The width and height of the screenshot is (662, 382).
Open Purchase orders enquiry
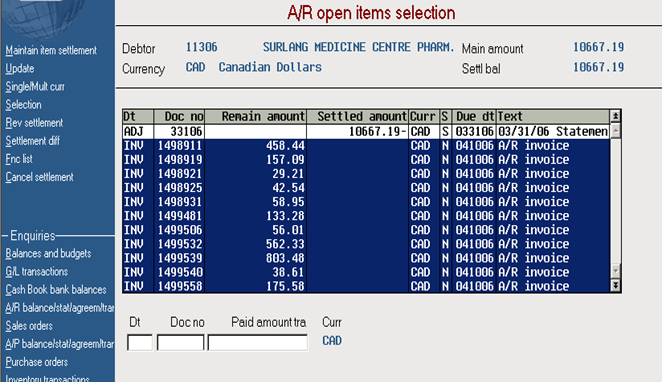36,363
